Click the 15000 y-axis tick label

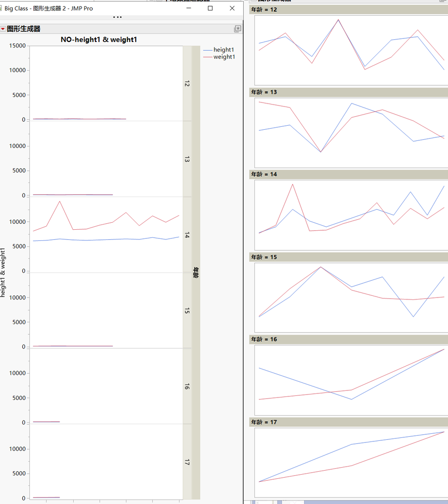pyautogui.click(x=17, y=45)
